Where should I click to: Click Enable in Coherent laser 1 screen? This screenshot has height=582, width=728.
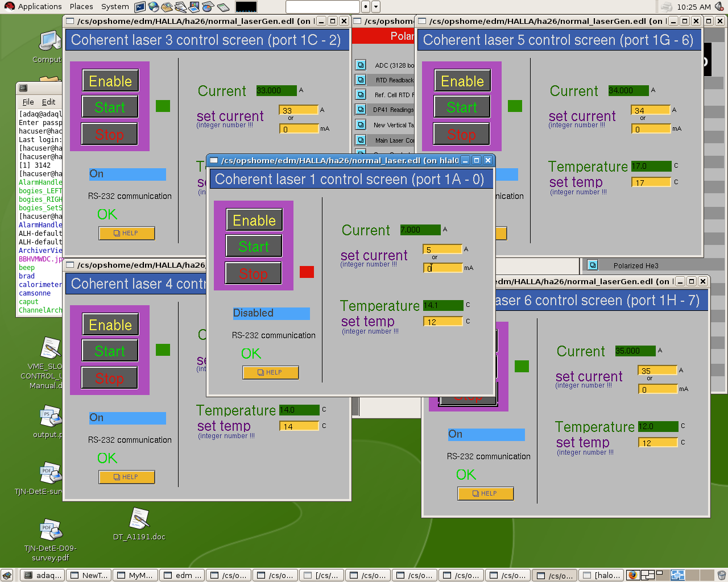[x=254, y=221]
